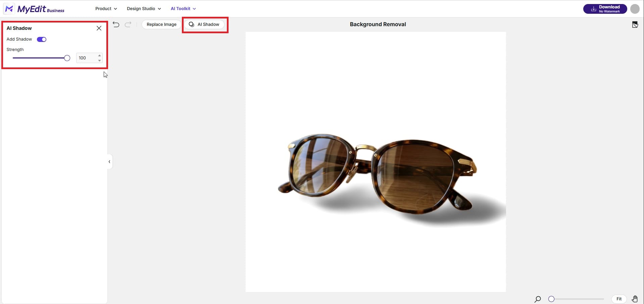Click the Fit zoom button
This screenshot has height=304, width=644.
(618, 299)
